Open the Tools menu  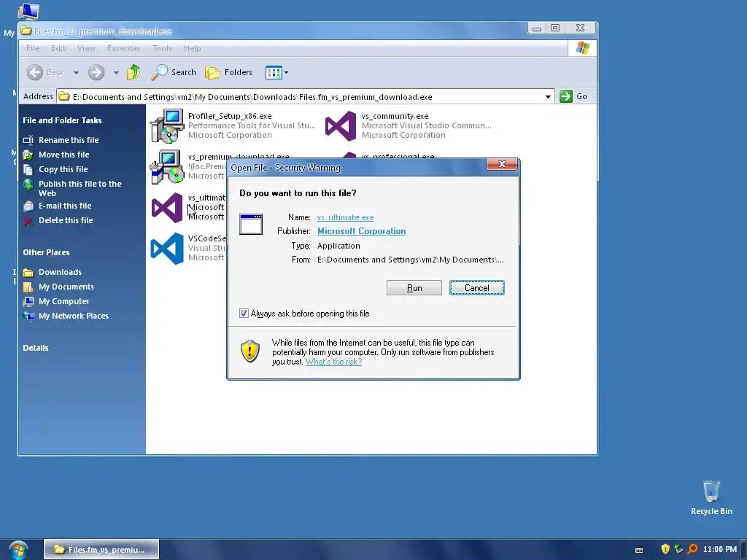point(162,48)
